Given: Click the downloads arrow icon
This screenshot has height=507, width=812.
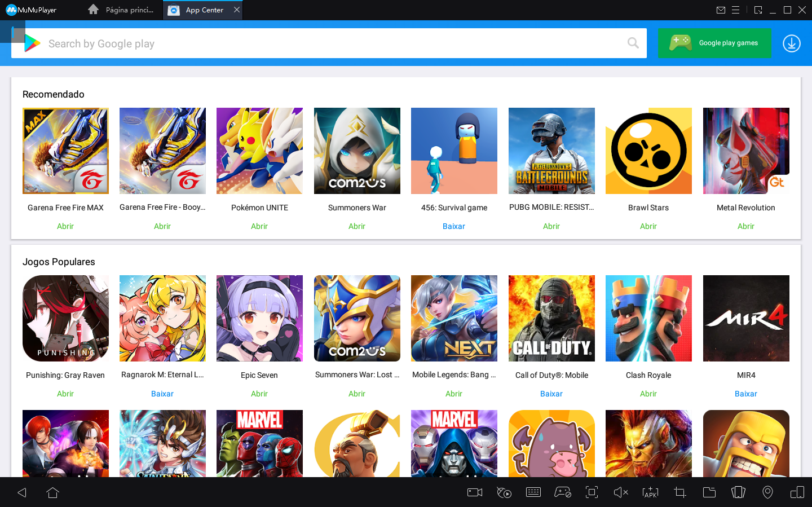Looking at the screenshot, I should click(791, 43).
